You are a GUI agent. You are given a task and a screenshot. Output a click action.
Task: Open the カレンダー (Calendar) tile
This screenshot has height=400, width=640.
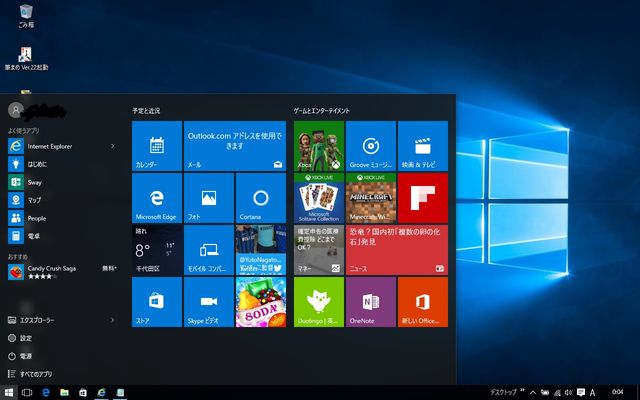157,146
